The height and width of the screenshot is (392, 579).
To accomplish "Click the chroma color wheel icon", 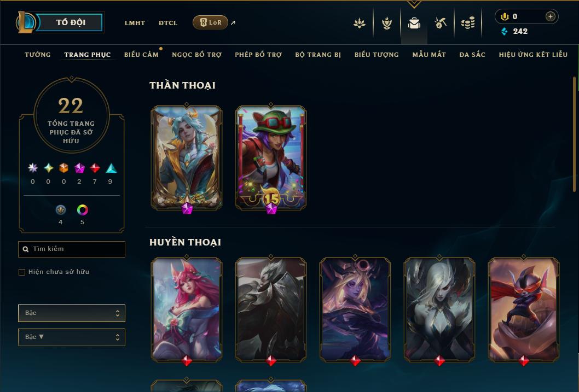I will [82, 210].
